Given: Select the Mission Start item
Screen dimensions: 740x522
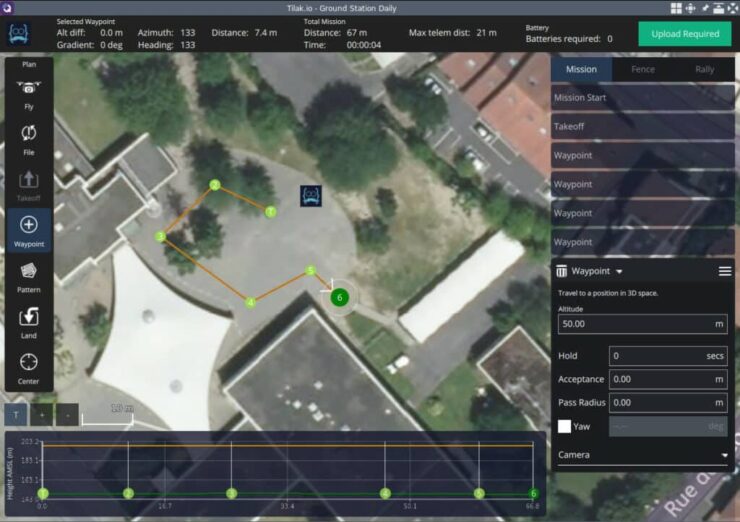Looking at the screenshot, I should [x=642, y=98].
